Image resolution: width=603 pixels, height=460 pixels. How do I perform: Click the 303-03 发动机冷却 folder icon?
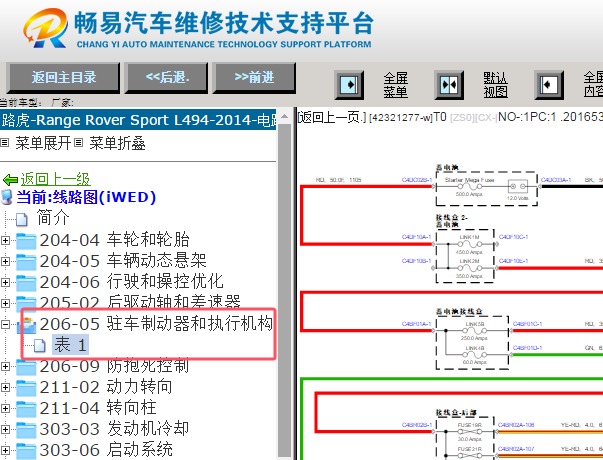click(26, 430)
